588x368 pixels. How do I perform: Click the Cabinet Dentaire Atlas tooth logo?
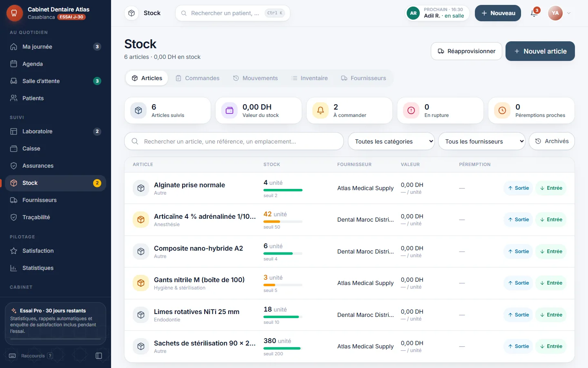tap(14, 13)
